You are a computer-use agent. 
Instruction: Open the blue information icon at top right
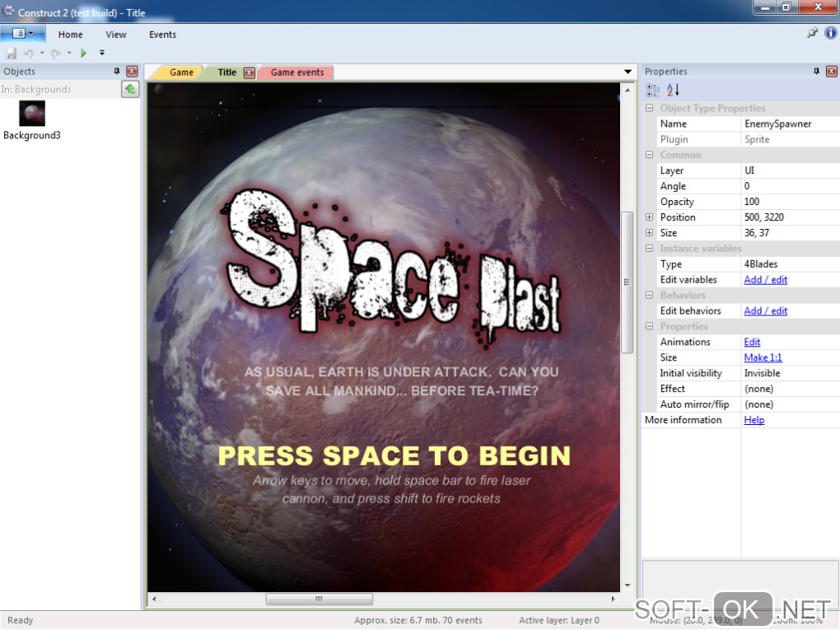(x=830, y=34)
